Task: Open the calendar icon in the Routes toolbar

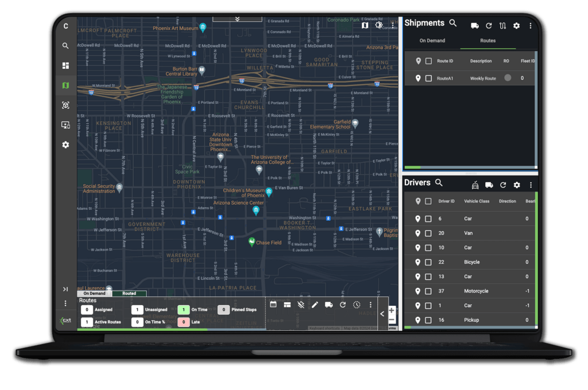Action: pyautogui.click(x=273, y=305)
